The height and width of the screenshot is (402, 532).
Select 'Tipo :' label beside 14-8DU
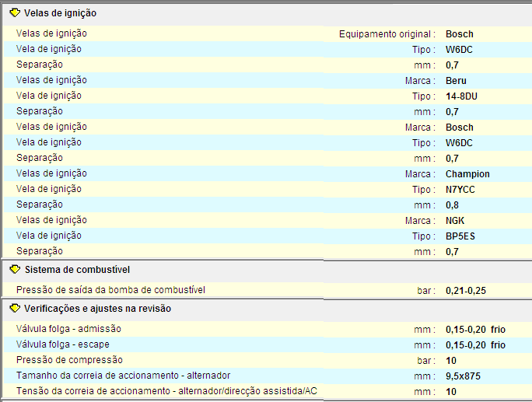point(424,96)
